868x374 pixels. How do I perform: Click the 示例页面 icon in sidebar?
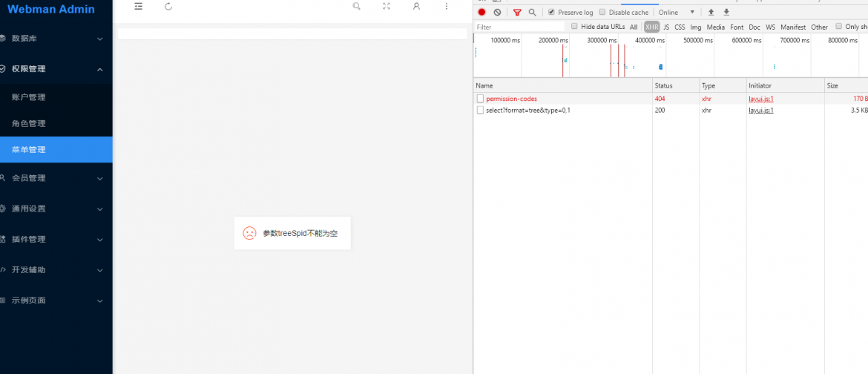(x=2, y=301)
